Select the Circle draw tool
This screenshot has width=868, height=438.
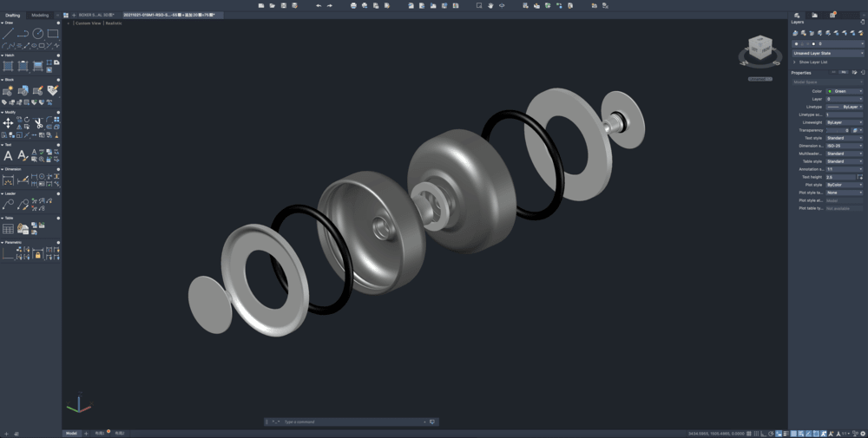pyautogui.click(x=38, y=34)
